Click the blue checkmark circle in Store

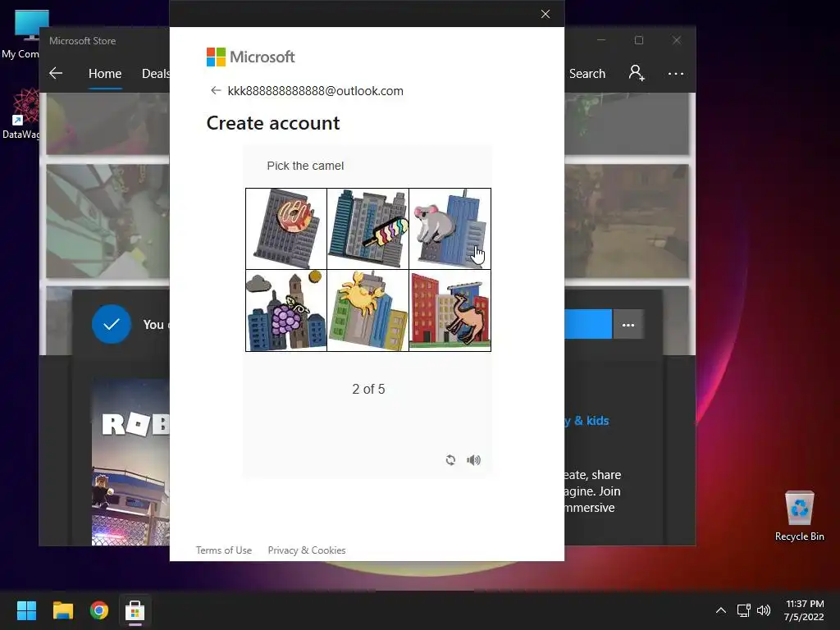click(112, 324)
